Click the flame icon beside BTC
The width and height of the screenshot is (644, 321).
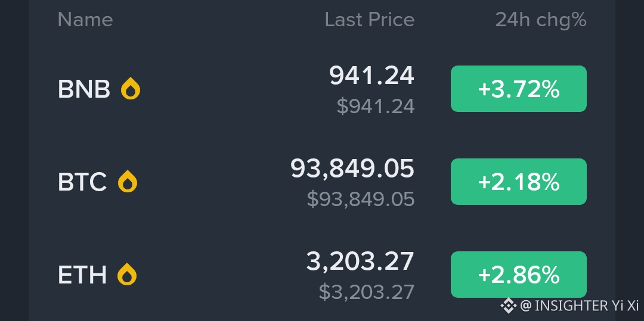click(128, 182)
